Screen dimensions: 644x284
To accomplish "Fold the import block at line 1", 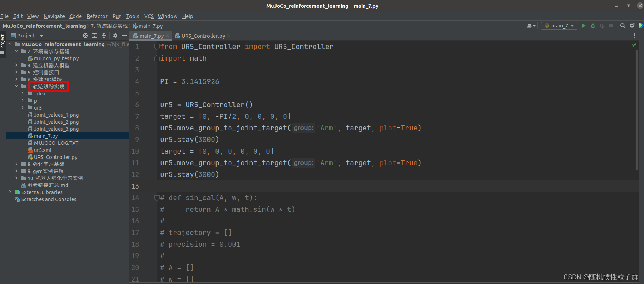I will point(157,47).
